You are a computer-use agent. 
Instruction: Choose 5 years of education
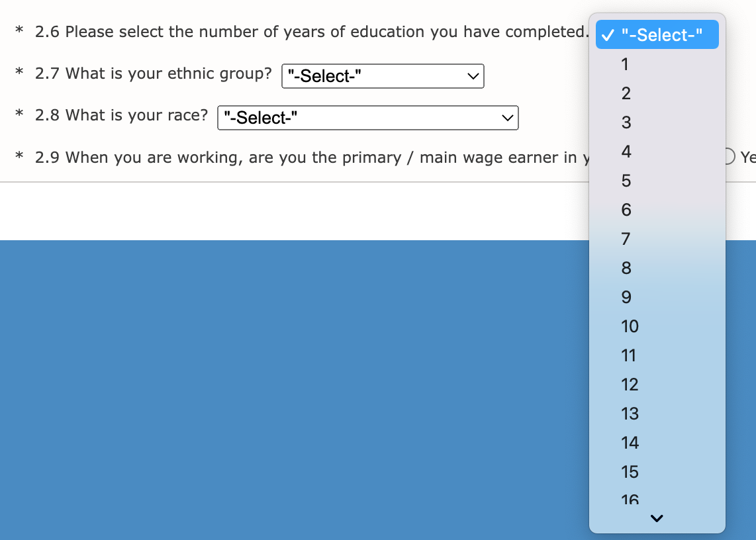(626, 181)
